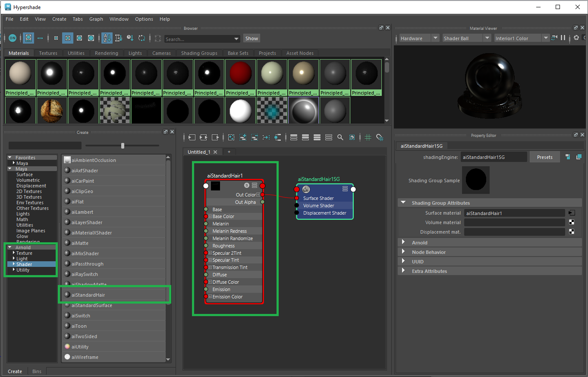Click the Shading Group Sample color swatch
This screenshot has width=588, height=377.
click(475, 180)
